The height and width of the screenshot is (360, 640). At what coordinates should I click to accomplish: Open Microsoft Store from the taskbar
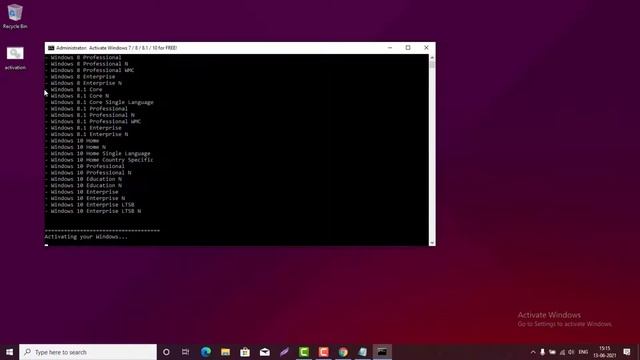245,352
